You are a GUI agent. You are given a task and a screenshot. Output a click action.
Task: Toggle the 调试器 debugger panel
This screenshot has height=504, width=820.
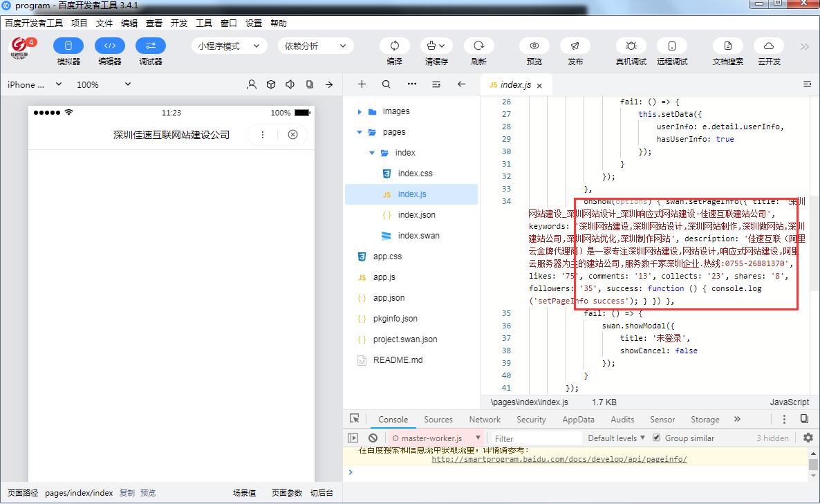click(151, 46)
